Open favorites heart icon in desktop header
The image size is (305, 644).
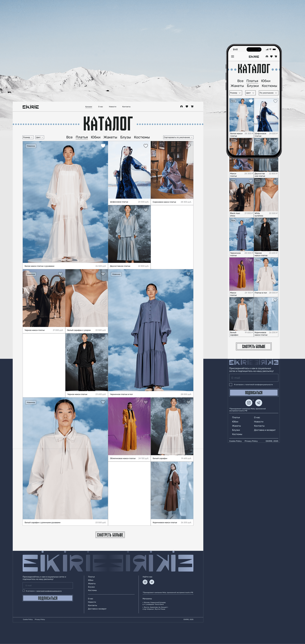point(187,106)
